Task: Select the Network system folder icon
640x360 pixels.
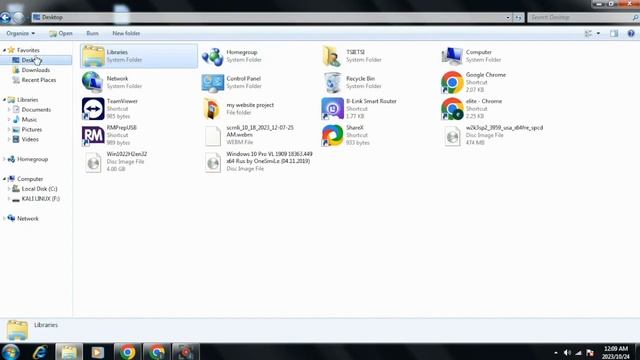Action: coord(93,82)
